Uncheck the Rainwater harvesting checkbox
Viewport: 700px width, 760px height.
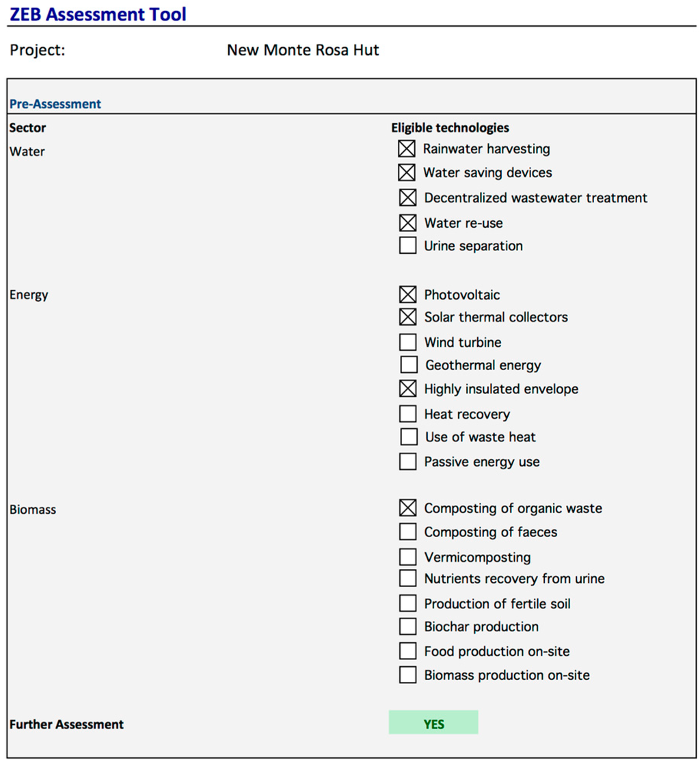[x=407, y=148]
